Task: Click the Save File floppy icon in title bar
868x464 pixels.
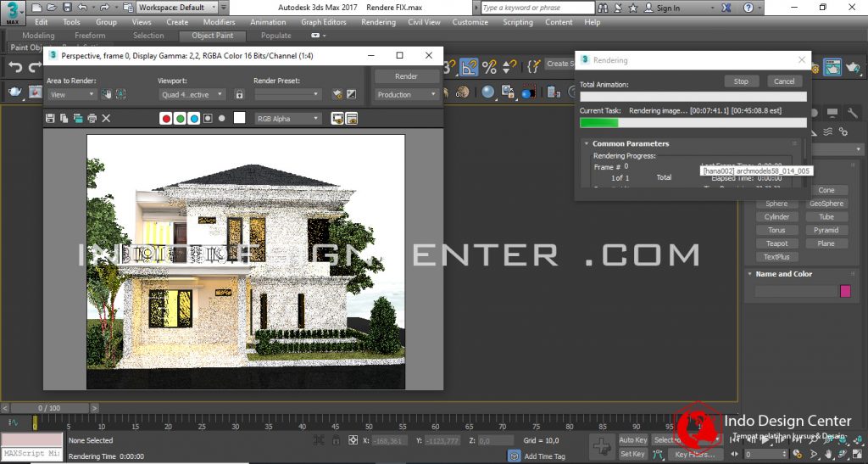Action: coord(67,8)
